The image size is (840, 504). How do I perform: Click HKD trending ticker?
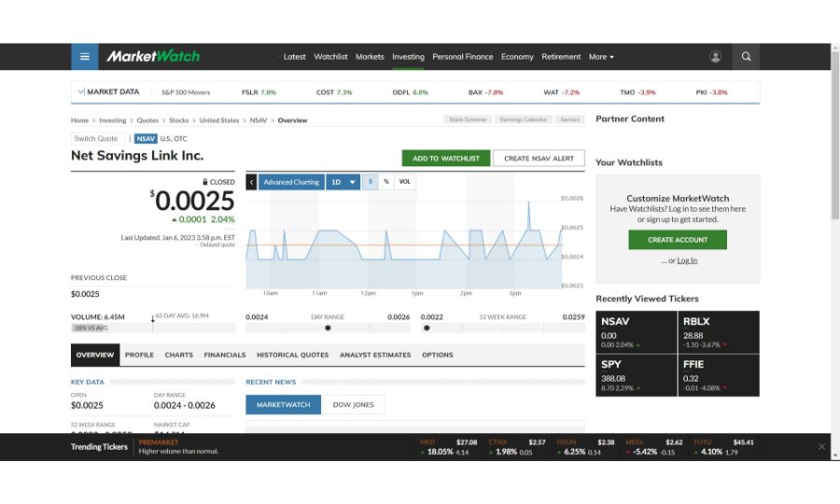click(448, 447)
